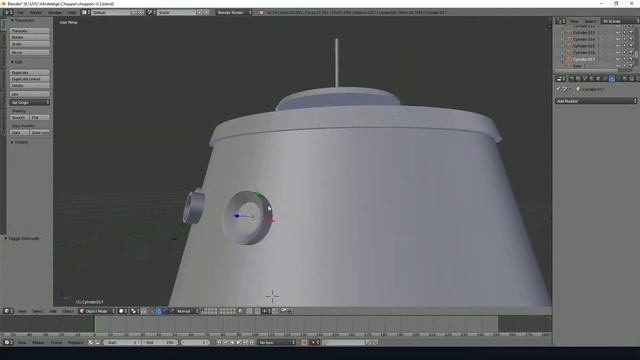640x360 pixels.
Task: Open the File menu
Action: [x=20, y=13]
